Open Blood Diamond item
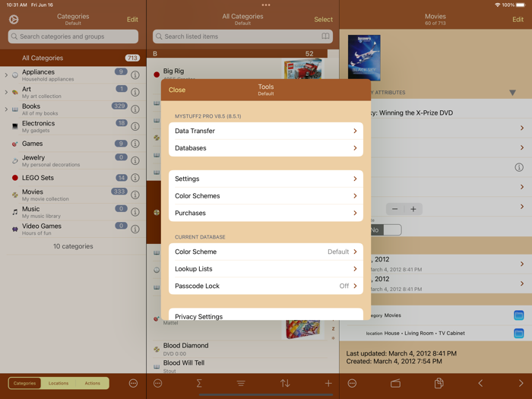The image size is (532, 399). pos(242,349)
